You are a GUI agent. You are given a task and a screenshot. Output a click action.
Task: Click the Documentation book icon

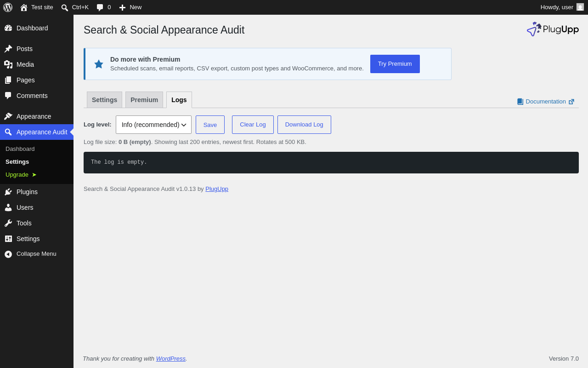(520, 102)
